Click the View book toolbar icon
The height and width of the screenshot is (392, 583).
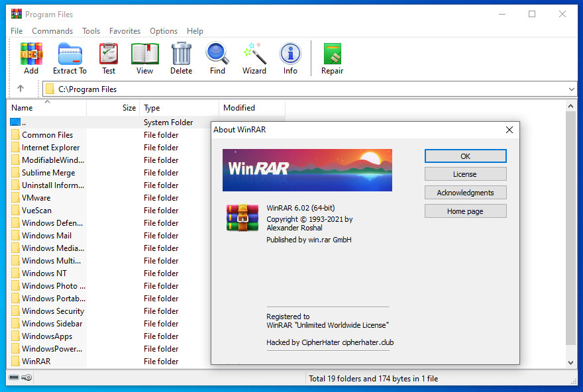(144, 54)
